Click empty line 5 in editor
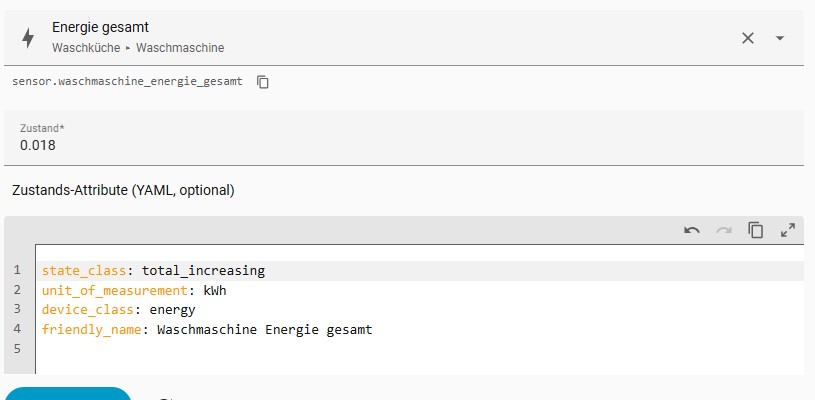This screenshot has height=400, width=815. [300, 349]
